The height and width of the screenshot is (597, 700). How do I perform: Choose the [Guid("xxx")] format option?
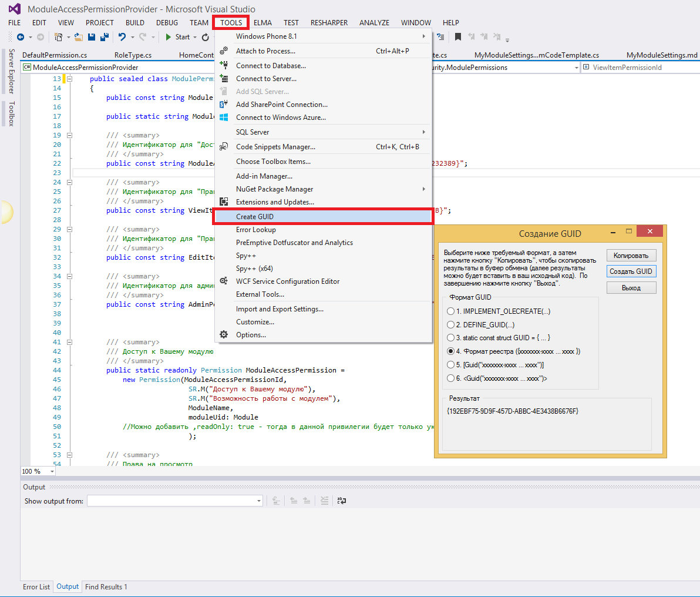(x=450, y=365)
